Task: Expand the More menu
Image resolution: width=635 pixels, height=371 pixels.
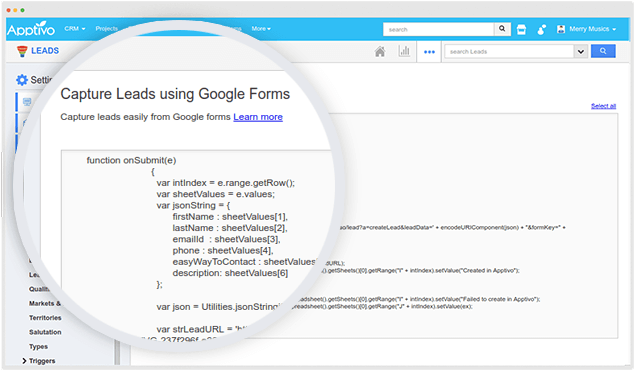Action: [261, 29]
